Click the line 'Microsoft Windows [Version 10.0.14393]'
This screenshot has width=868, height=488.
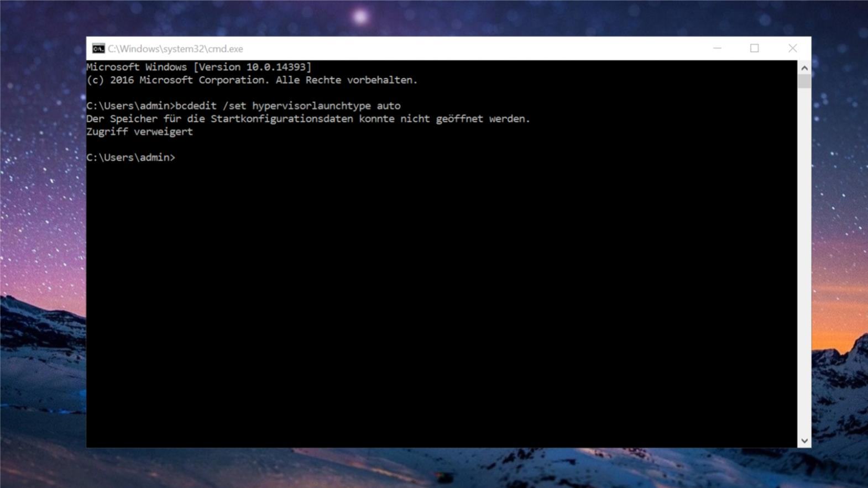199,67
